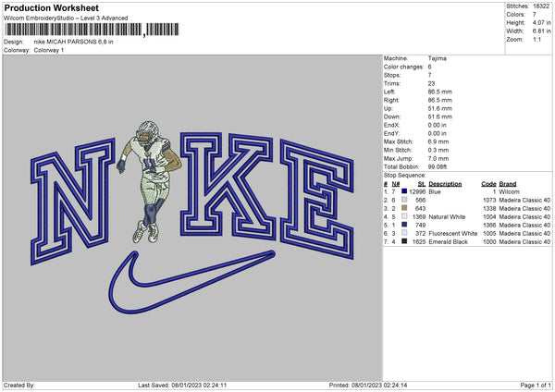Click the Trims value 23

[431, 83]
